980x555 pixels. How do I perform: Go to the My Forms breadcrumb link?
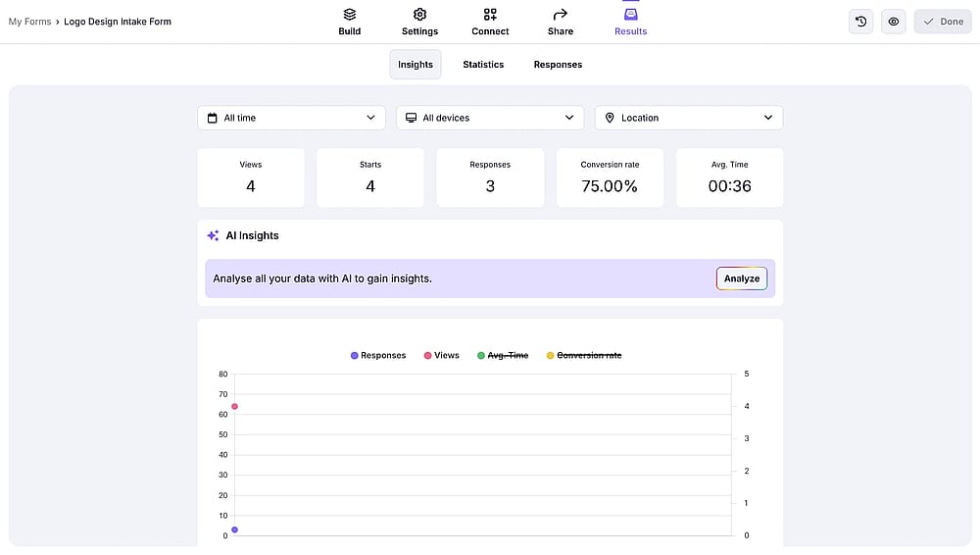point(30,22)
